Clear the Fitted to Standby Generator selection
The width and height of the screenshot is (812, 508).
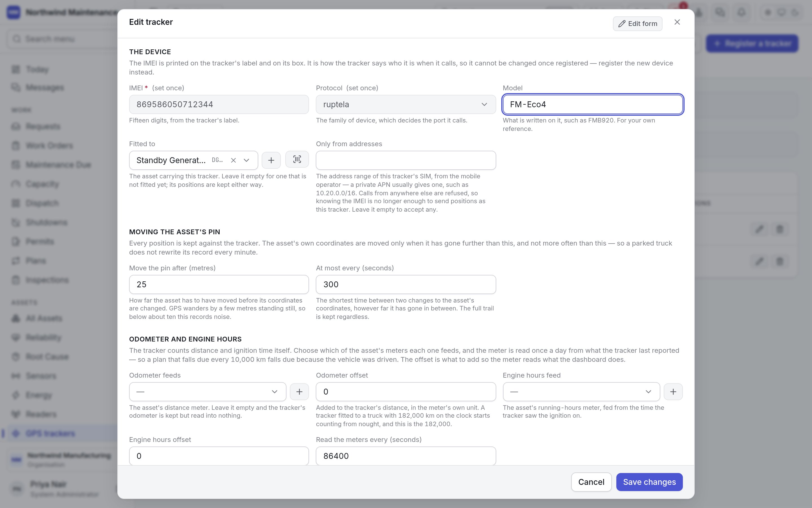tap(233, 160)
